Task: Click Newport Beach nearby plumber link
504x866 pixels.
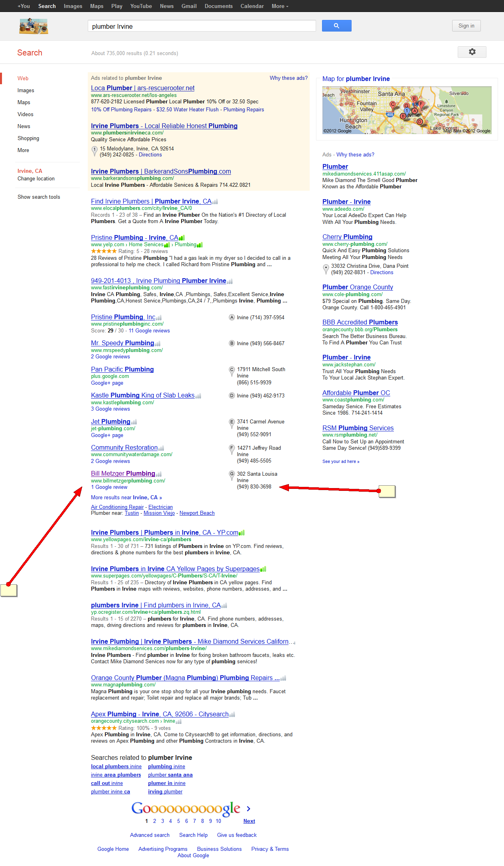Action: [197, 513]
